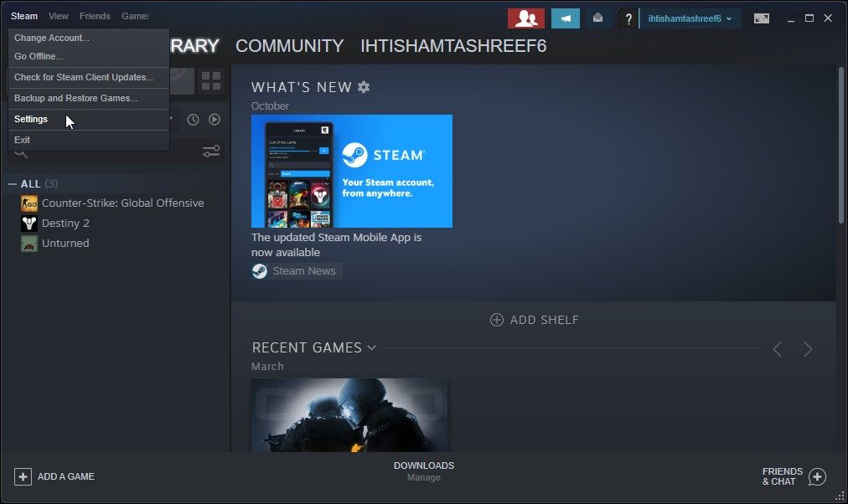Open What's New feed settings gear
Image resolution: width=848 pixels, height=504 pixels.
point(362,86)
